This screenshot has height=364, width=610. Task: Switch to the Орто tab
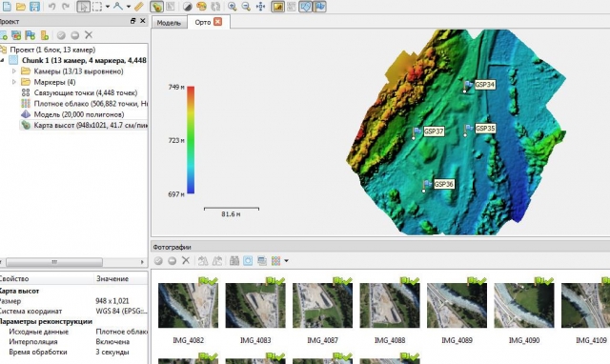pos(203,22)
